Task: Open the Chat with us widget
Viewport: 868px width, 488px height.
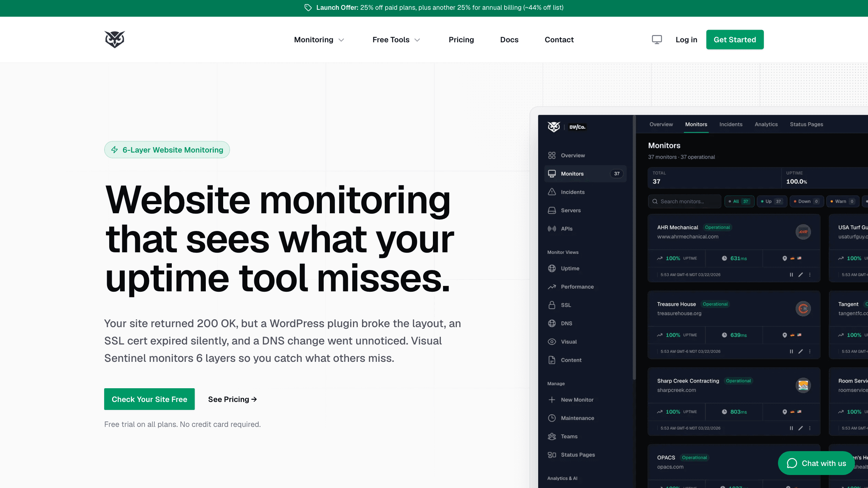Action: click(x=816, y=463)
